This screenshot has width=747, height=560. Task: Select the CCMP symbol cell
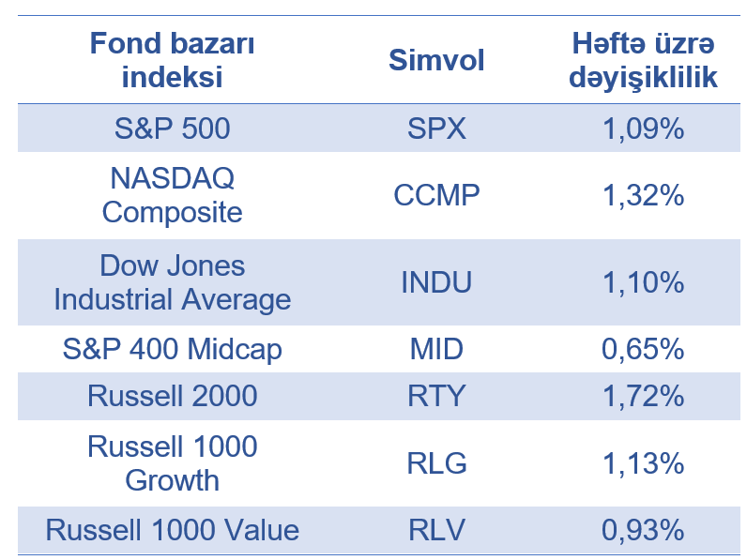point(436,195)
